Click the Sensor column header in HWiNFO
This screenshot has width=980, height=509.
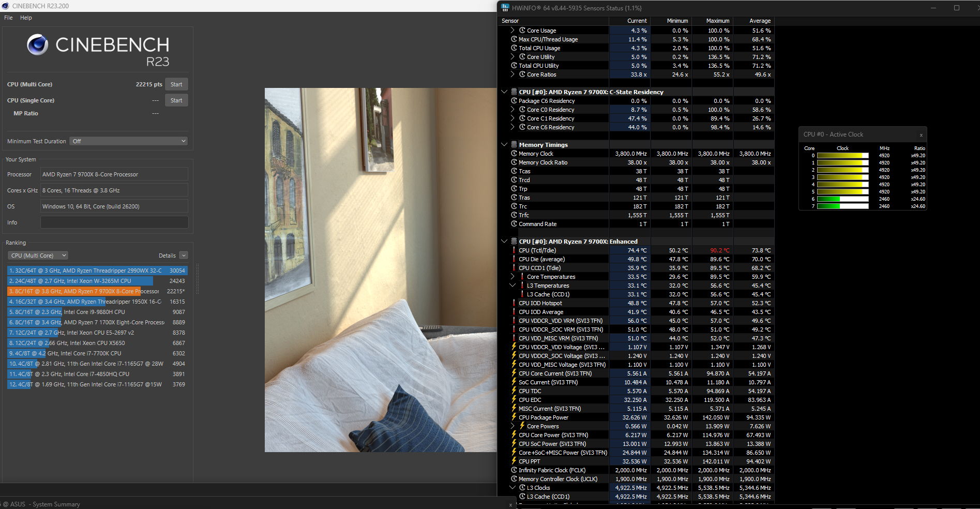553,21
